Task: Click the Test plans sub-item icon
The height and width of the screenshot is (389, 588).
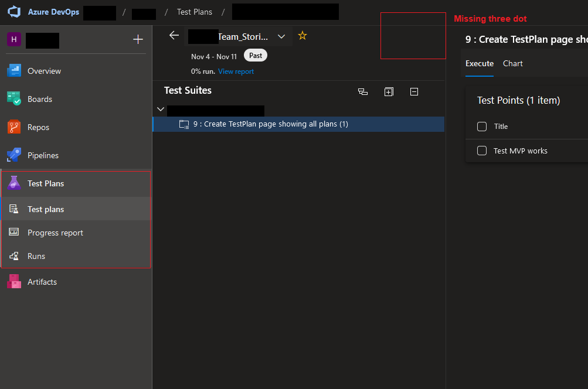Action: click(x=14, y=209)
